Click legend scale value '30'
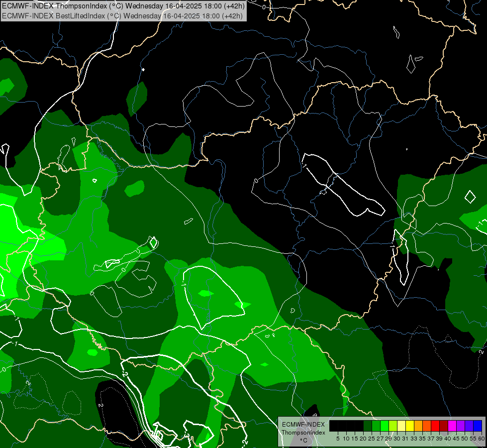Image resolution: width=487 pixels, height=448 pixels. pyautogui.click(x=397, y=439)
